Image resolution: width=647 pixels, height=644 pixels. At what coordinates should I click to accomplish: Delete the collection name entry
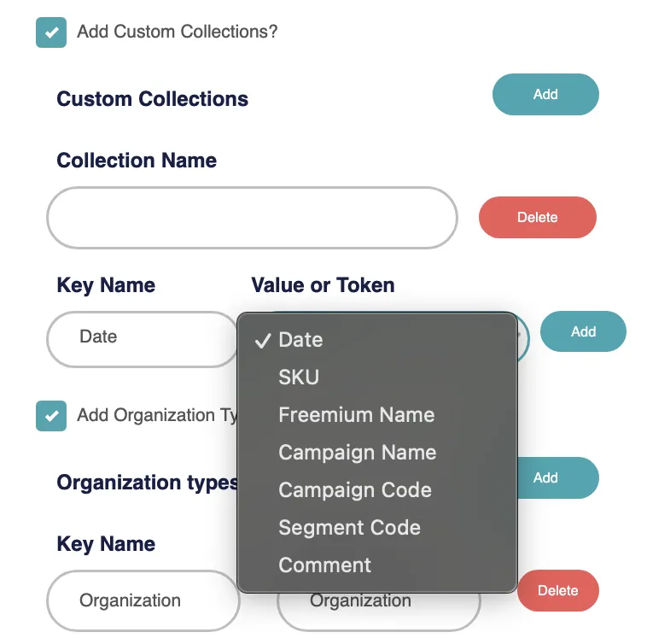point(537,218)
